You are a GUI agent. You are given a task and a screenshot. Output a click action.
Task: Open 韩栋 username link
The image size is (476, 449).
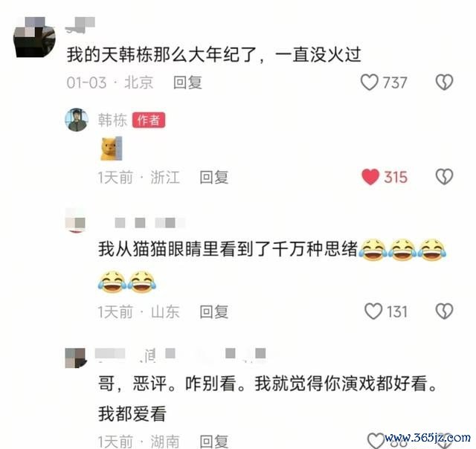click(112, 120)
